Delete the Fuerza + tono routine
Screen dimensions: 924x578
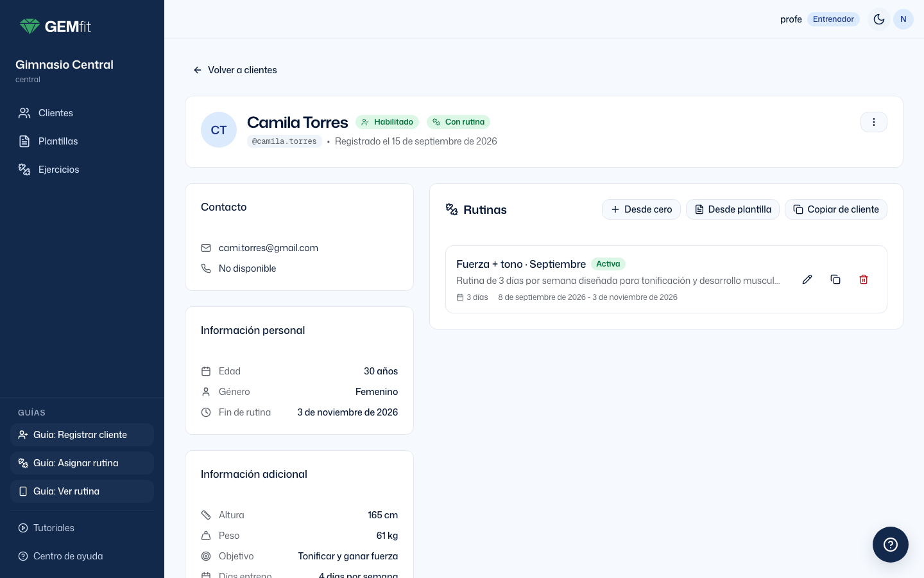(864, 279)
